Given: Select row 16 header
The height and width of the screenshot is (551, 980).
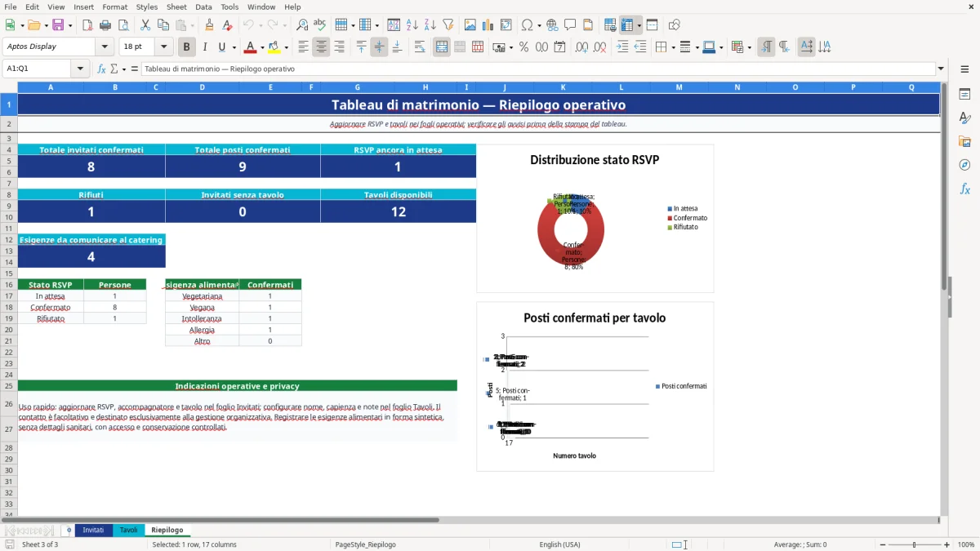Looking at the screenshot, I should click(x=8, y=285).
